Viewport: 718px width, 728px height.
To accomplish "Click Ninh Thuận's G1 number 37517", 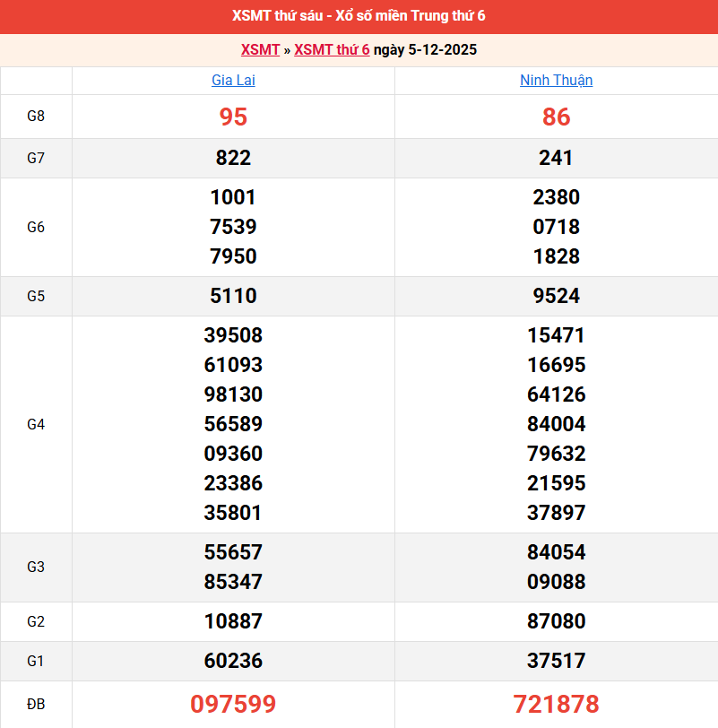I will tap(556, 662).
